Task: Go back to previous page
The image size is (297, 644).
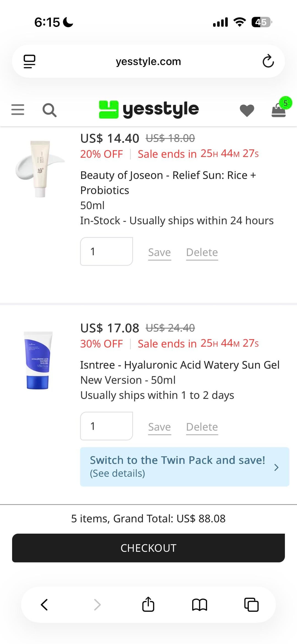Action: (44, 605)
